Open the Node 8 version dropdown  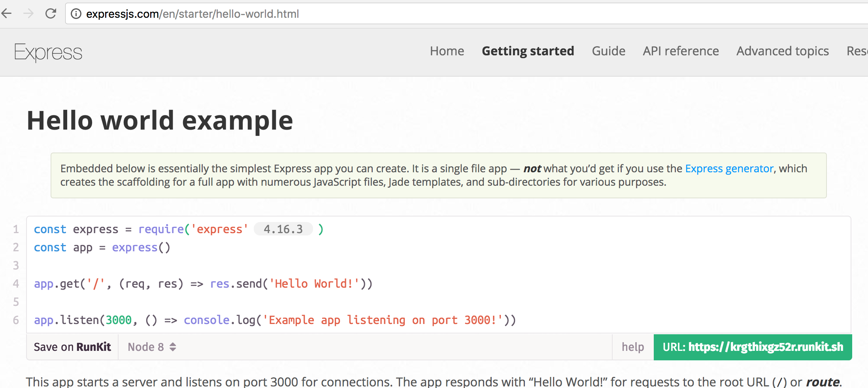(x=152, y=347)
